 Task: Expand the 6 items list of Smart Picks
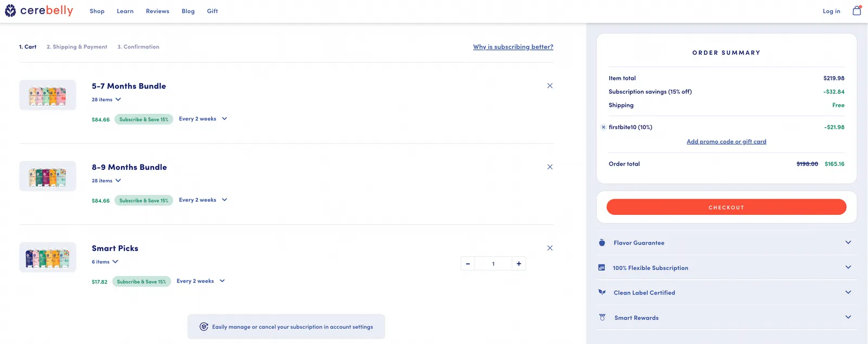coord(105,262)
